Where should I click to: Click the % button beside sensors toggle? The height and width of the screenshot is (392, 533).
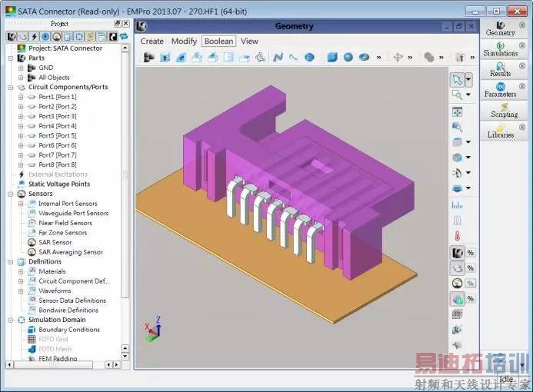[471, 284]
